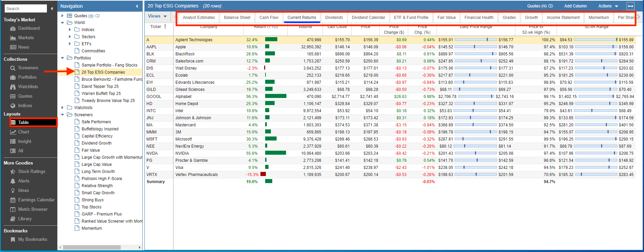The height and width of the screenshot is (252, 644).
Task: Click the Safe Performers document icon
Action: (x=77, y=122)
